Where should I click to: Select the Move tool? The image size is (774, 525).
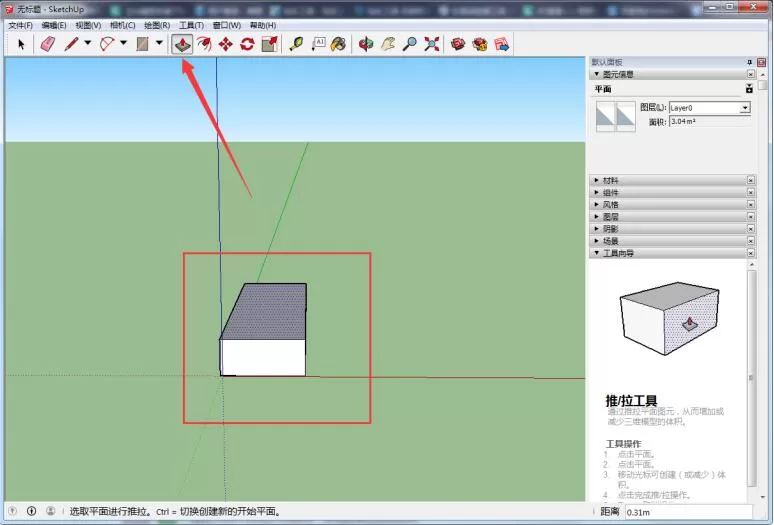[x=226, y=44]
